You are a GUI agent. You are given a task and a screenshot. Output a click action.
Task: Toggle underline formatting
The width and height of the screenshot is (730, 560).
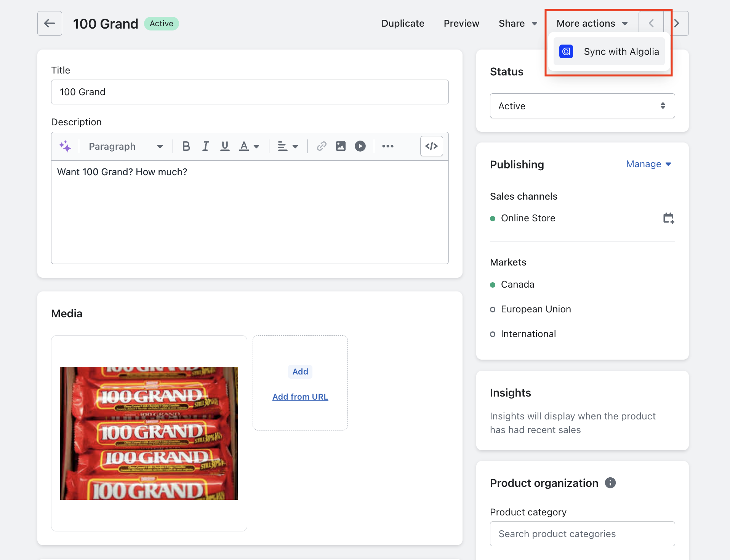coord(225,146)
